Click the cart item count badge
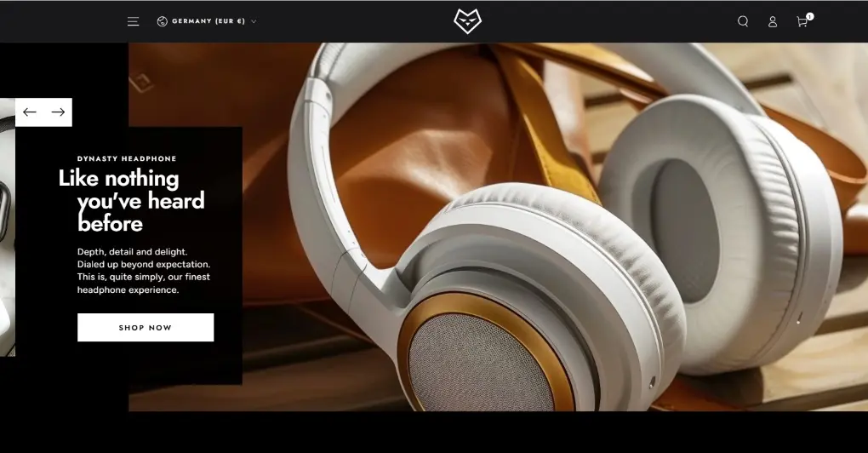 click(809, 16)
